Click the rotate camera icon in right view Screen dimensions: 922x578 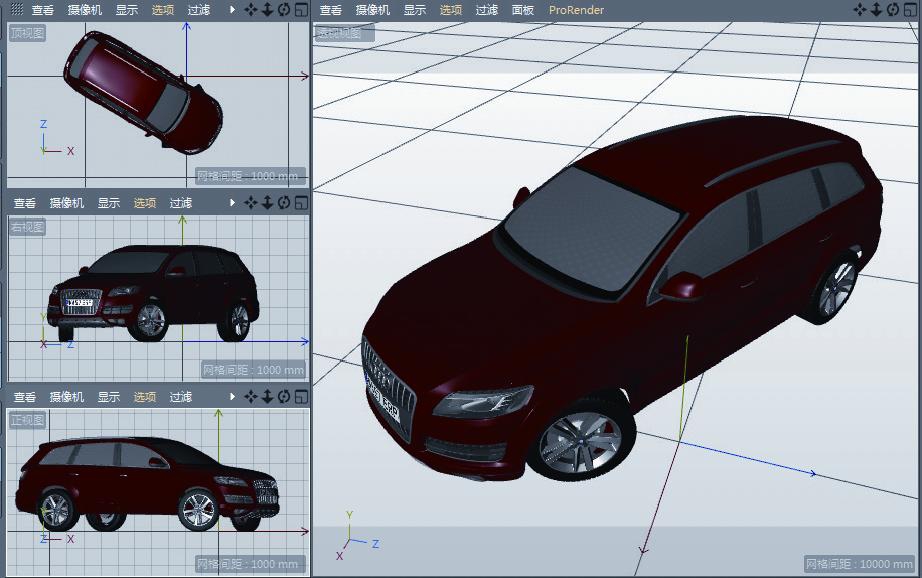pyautogui.click(x=283, y=203)
